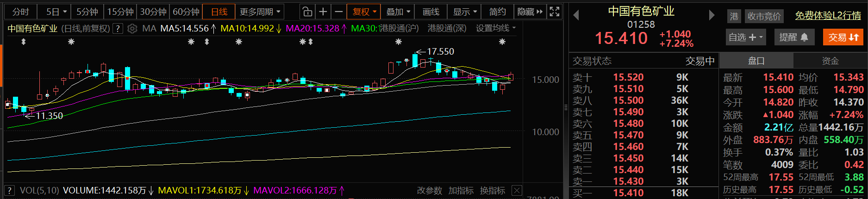Image resolution: width=868 pixels, height=199 pixels.
Task: Open 自选 watchlist dropdown
Action: click(745, 37)
